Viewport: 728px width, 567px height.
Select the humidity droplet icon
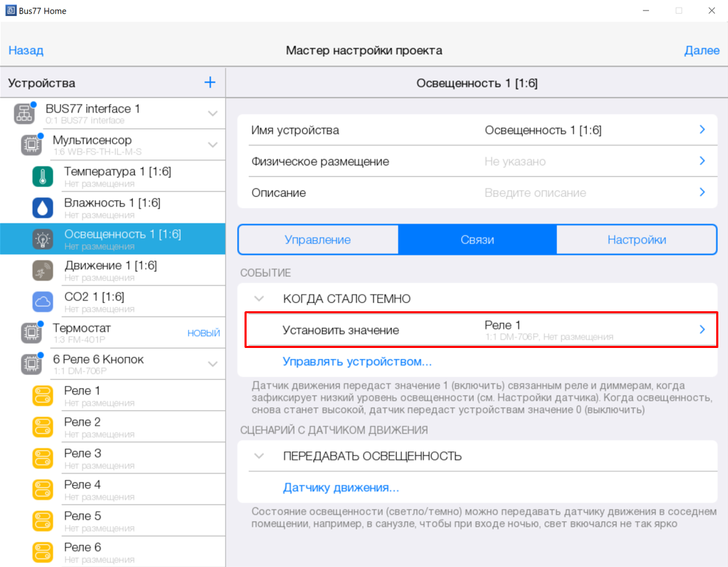[x=43, y=208]
